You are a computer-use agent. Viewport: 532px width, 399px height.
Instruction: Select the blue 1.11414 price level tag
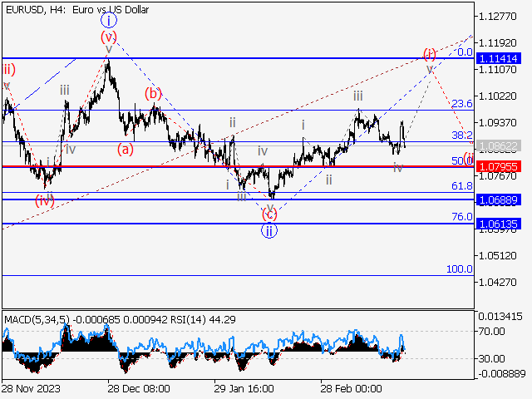click(x=499, y=58)
